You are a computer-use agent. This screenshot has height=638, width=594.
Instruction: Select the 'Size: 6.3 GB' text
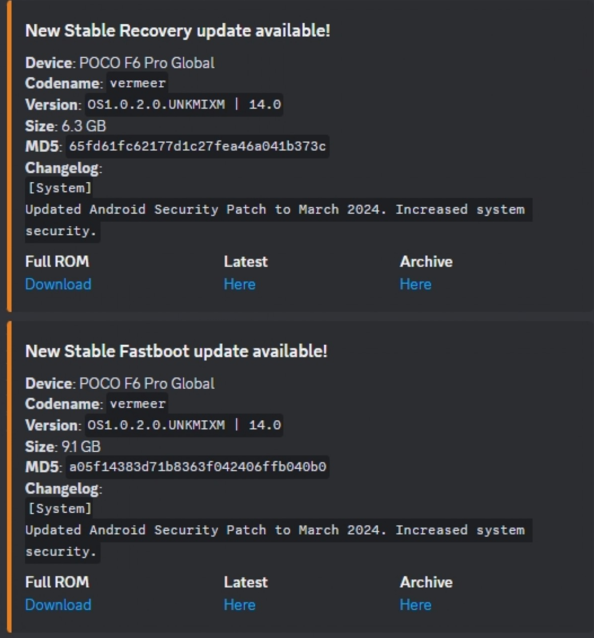[66, 126]
